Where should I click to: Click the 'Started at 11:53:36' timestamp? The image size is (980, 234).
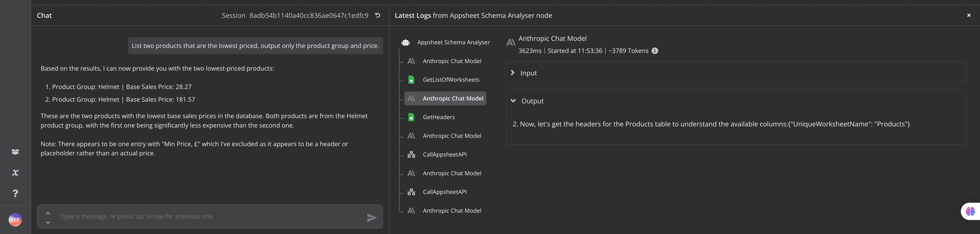[575, 51]
